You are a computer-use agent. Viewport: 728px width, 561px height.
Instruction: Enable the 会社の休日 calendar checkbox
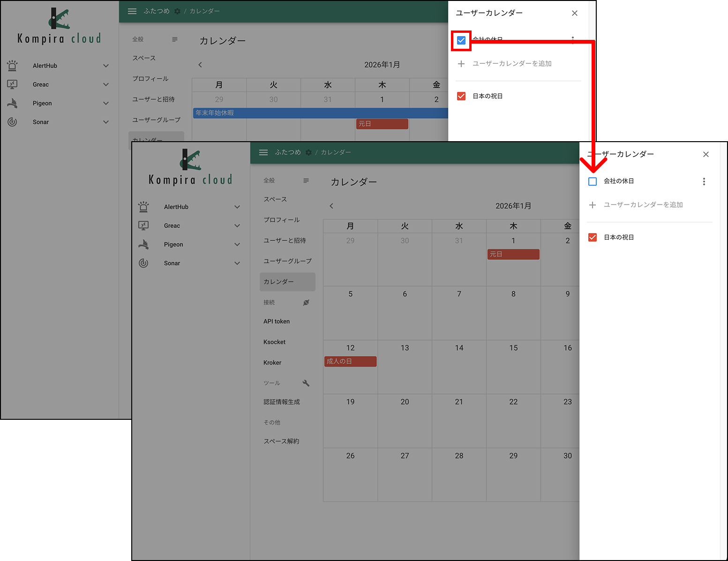pyautogui.click(x=593, y=181)
